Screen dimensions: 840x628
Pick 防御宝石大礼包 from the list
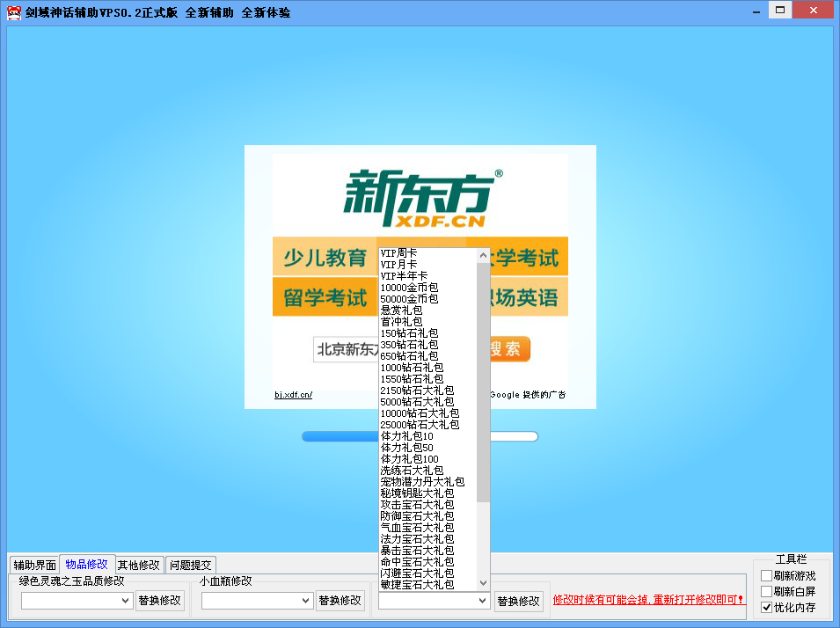pyautogui.click(x=427, y=516)
